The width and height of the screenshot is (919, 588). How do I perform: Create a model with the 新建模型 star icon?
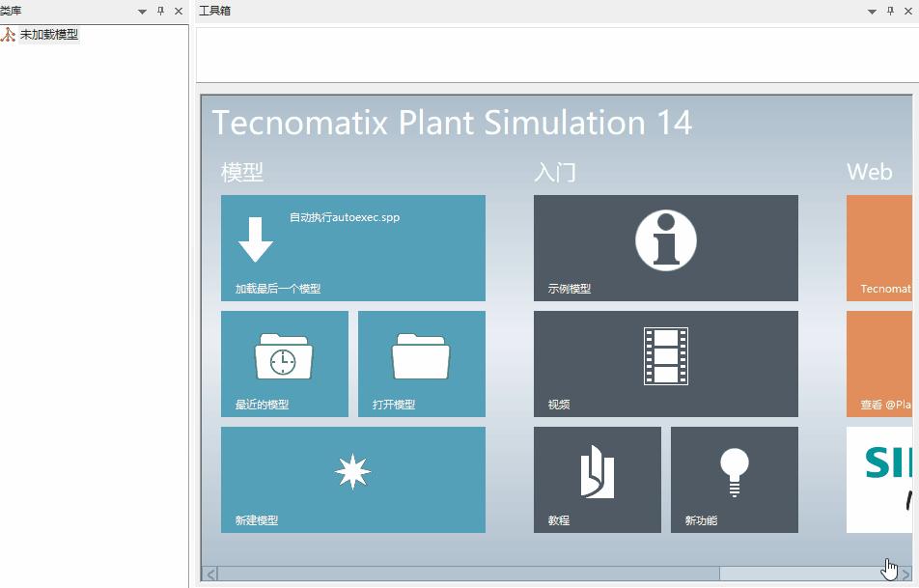(x=353, y=471)
